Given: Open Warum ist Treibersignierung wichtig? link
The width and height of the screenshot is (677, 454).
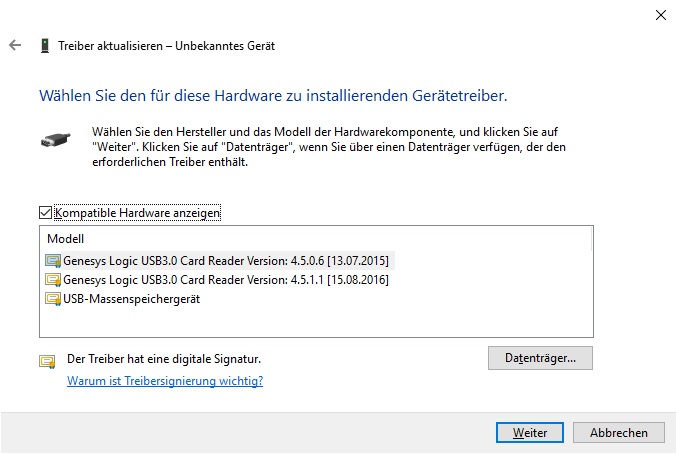Looking at the screenshot, I should (x=165, y=381).
